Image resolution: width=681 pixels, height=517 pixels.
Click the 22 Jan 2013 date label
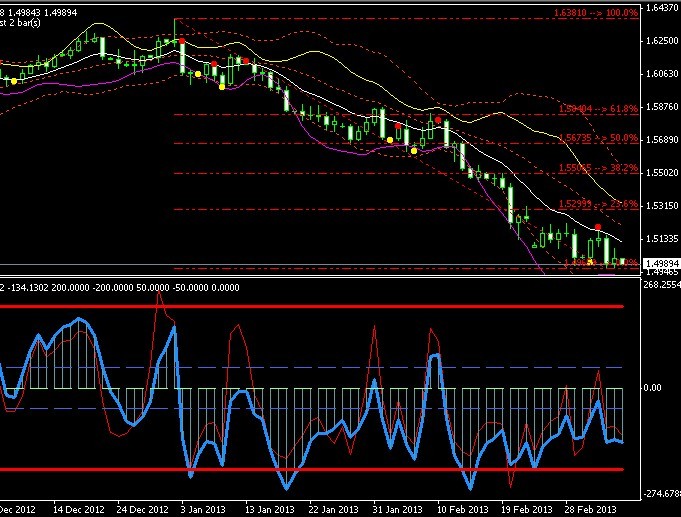click(333, 509)
